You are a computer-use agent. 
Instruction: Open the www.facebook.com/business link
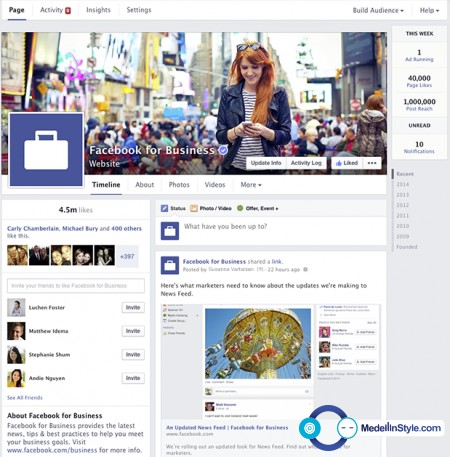(52, 450)
